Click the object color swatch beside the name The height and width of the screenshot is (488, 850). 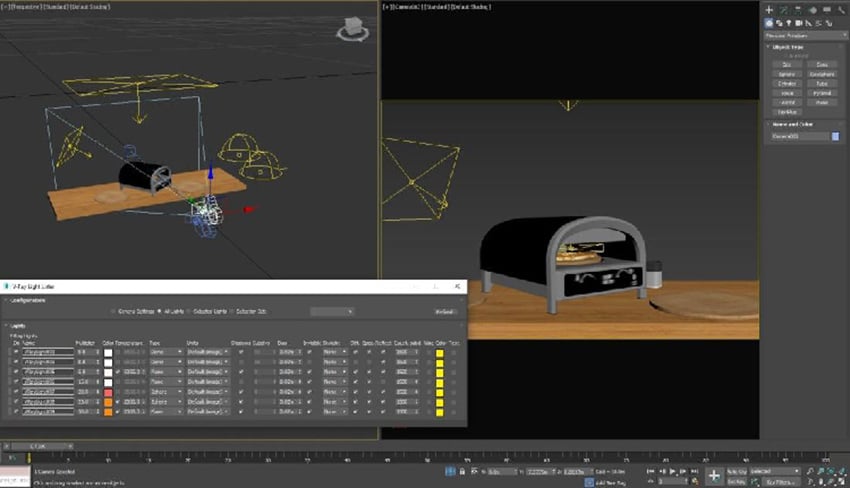pos(835,137)
